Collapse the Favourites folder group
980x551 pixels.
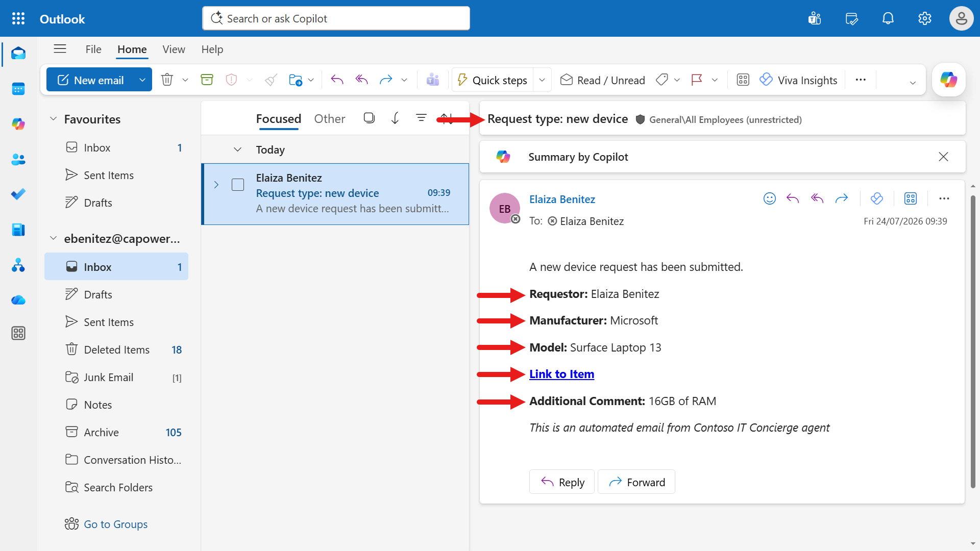point(53,119)
